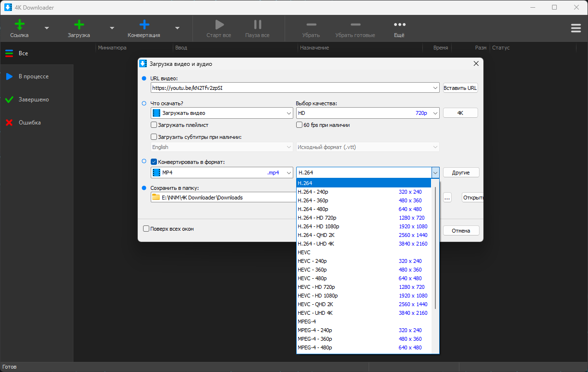Select H.264 - 480p option

tap(364, 209)
